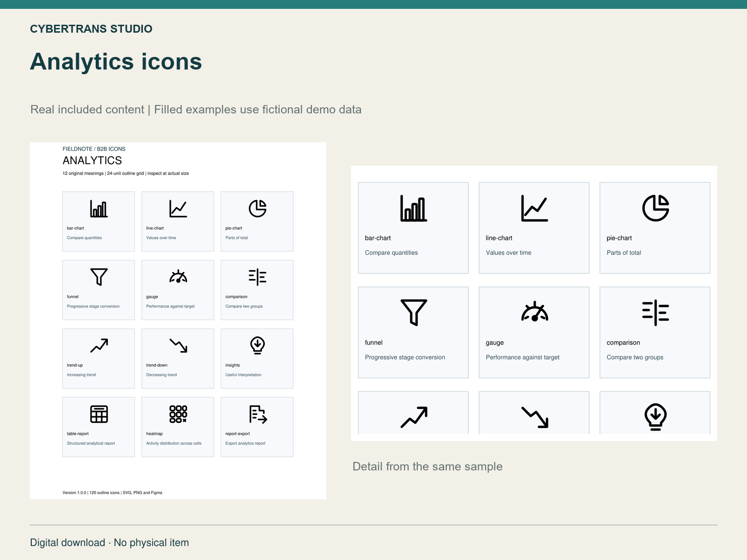Pick the insights lightbulb icon in the small sample sheet

click(x=257, y=345)
